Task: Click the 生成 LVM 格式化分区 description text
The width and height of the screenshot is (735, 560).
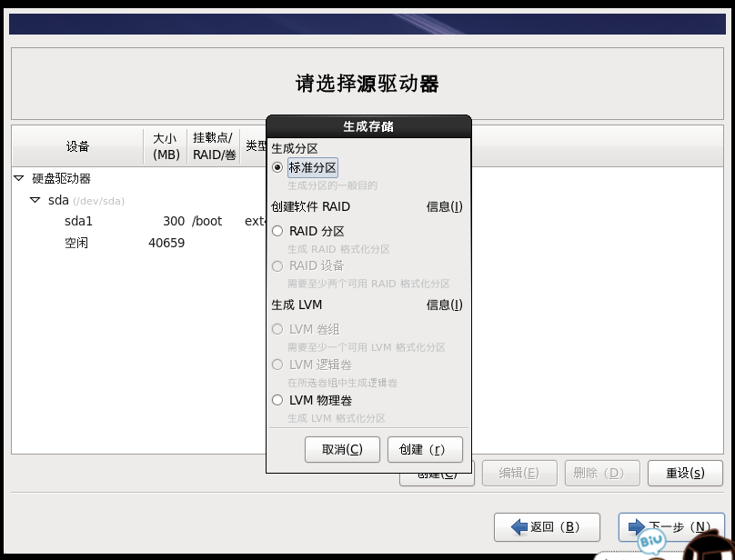Action: point(336,418)
